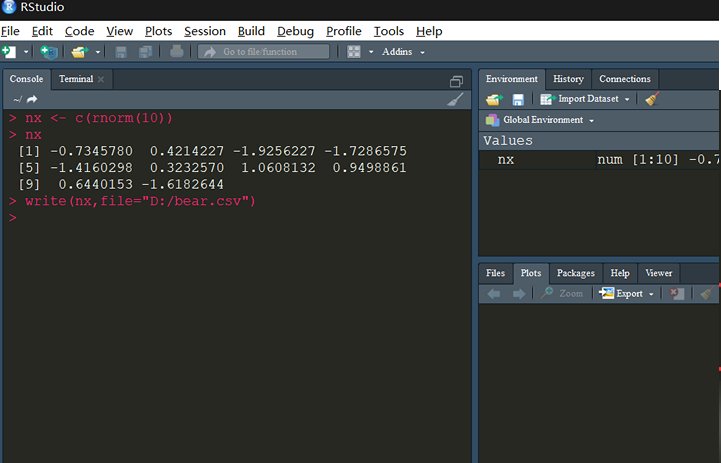Click the Go to file/function field

point(264,51)
